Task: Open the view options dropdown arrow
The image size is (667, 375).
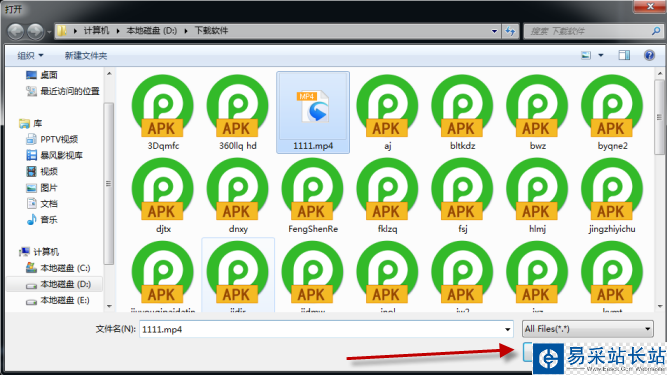Action: tap(601, 55)
